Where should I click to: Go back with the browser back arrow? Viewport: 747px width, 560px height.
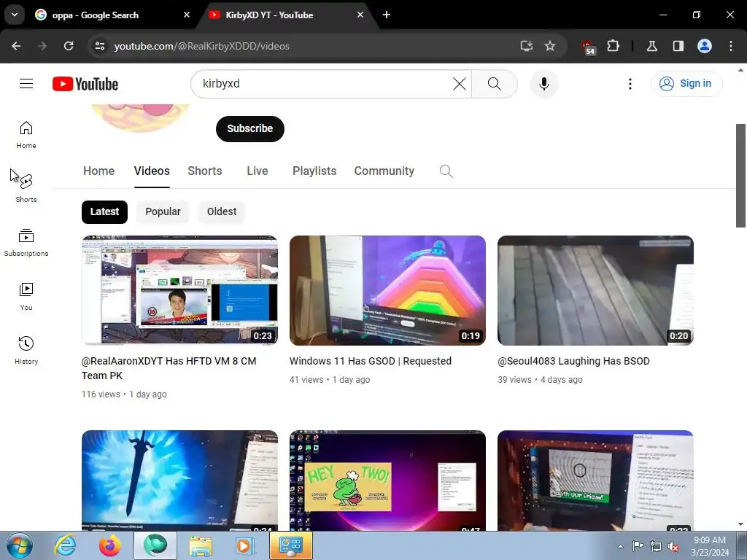tap(16, 46)
